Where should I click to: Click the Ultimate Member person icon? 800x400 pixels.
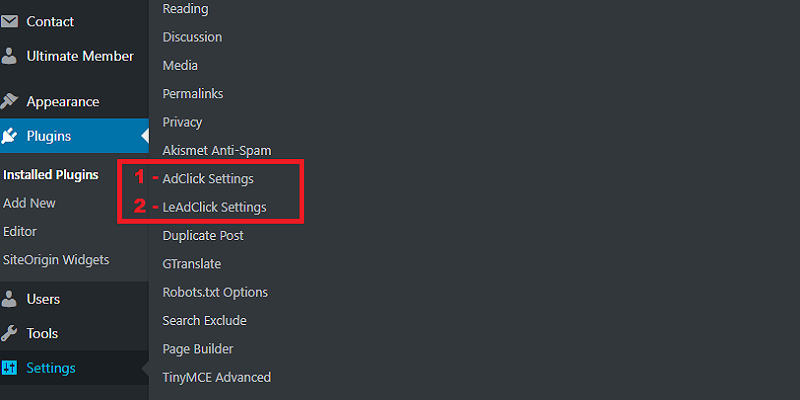point(10,56)
